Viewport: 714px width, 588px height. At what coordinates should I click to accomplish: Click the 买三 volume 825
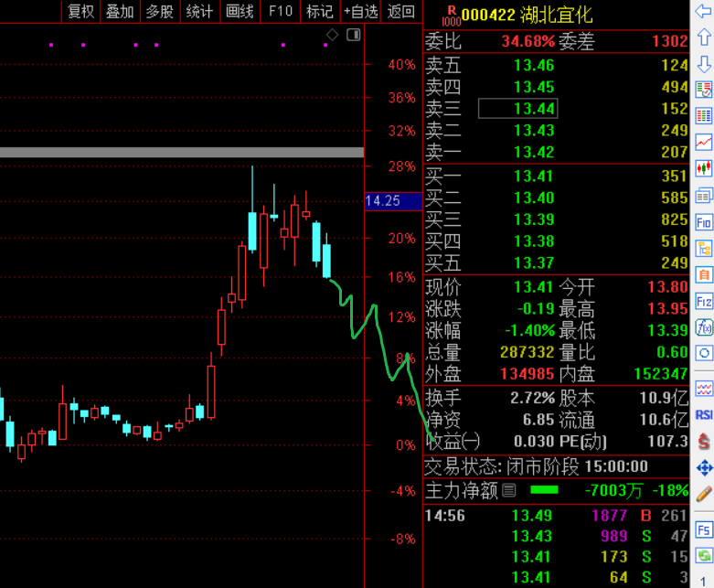(x=675, y=219)
